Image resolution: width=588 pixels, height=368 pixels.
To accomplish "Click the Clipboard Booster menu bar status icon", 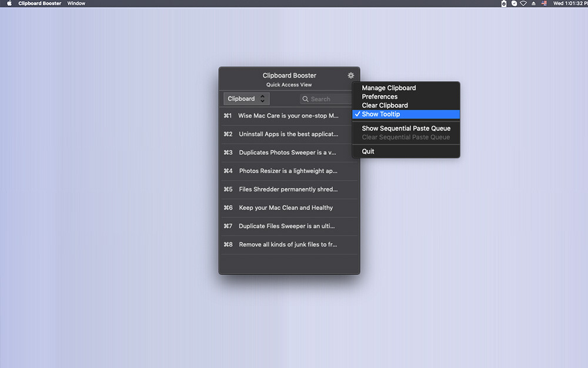I will pos(504,4).
